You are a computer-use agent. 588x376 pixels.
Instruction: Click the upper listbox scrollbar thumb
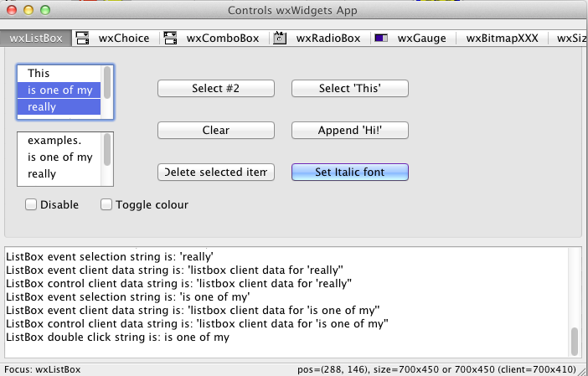(x=107, y=82)
